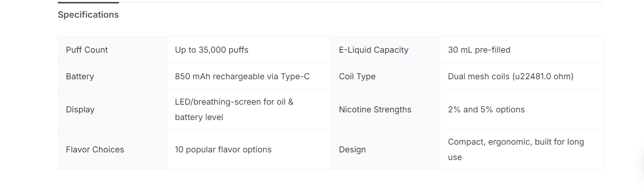Click the Design label cell
Viewport: 644px width, 192px height.
click(352, 150)
